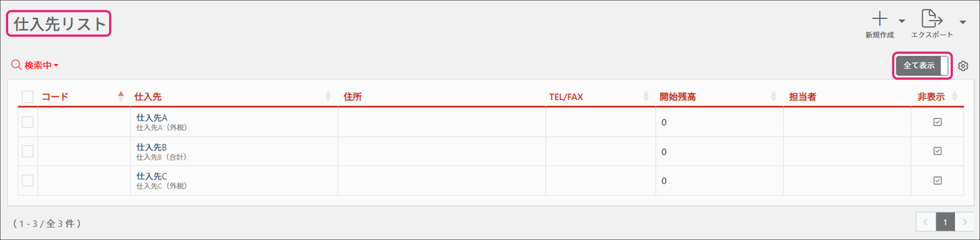This screenshot has width=980, height=240.
Task: Sort by 仕入先 column arrow icon
Action: coord(328,96)
